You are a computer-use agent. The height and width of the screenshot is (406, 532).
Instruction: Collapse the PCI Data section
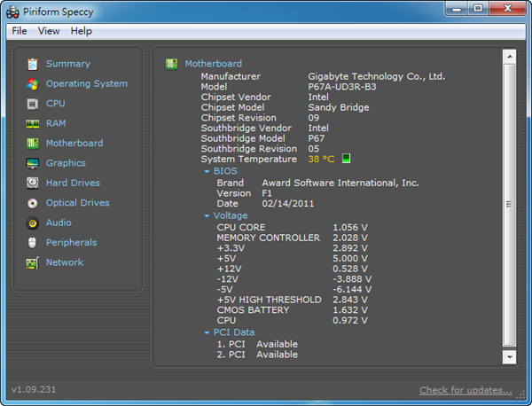(x=207, y=332)
